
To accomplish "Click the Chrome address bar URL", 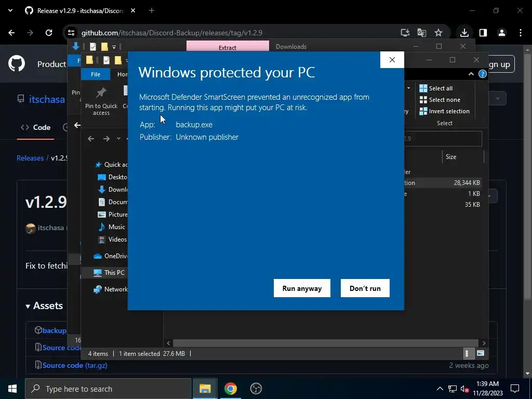I will [171, 33].
